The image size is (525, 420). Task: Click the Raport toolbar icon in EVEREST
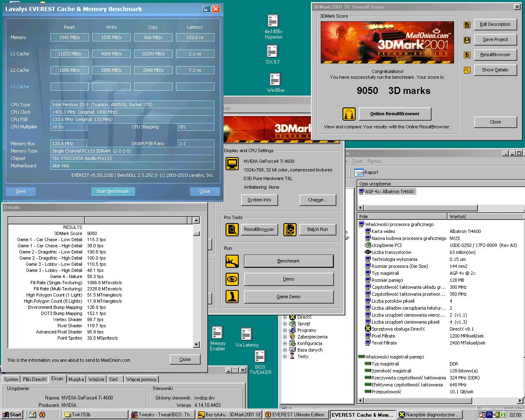tap(359, 173)
